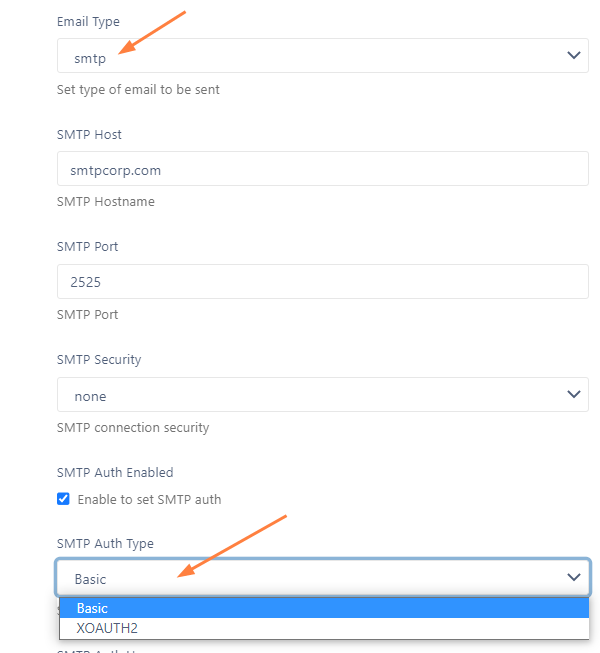The height and width of the screenshot is (653, 600).
Task: Click the SMTP Security chevron arrow
Action: tap(574, 394)
